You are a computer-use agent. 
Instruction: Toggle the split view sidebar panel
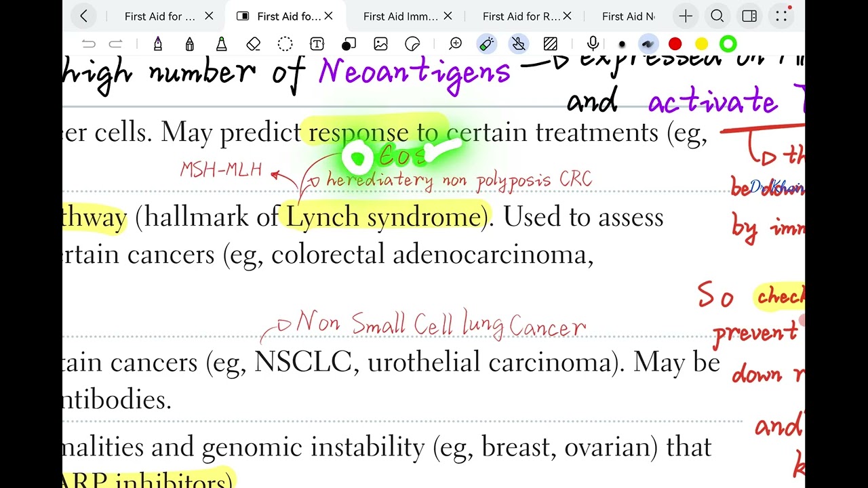[749, 16]
